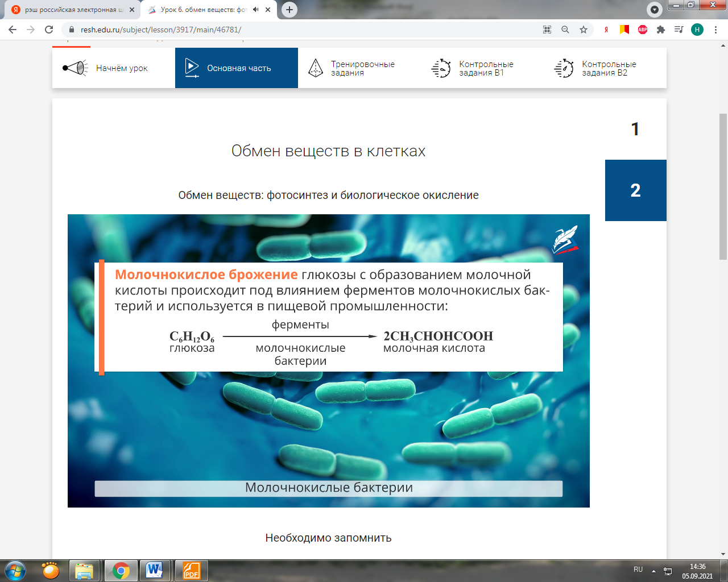Open Microsoft Word from the taskbar

pos(155,570)
